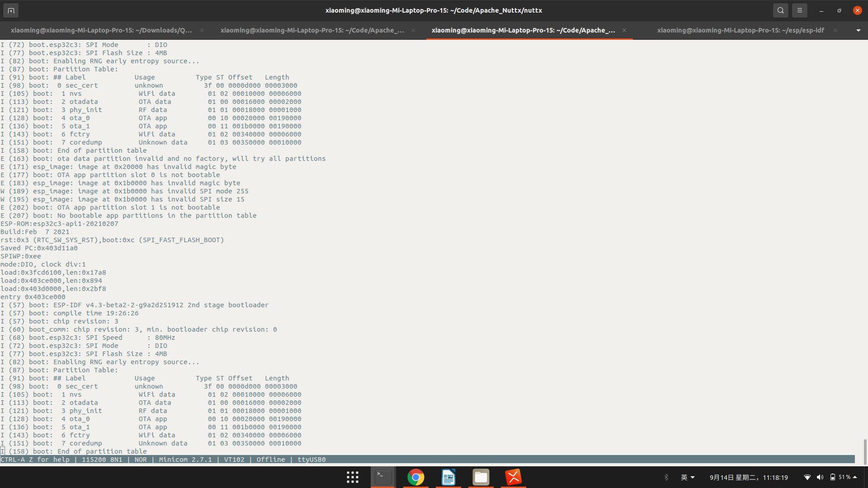868x488 pixels.
Task: Open LibreOffice Writer from the dock
Action: coord(448,477)
